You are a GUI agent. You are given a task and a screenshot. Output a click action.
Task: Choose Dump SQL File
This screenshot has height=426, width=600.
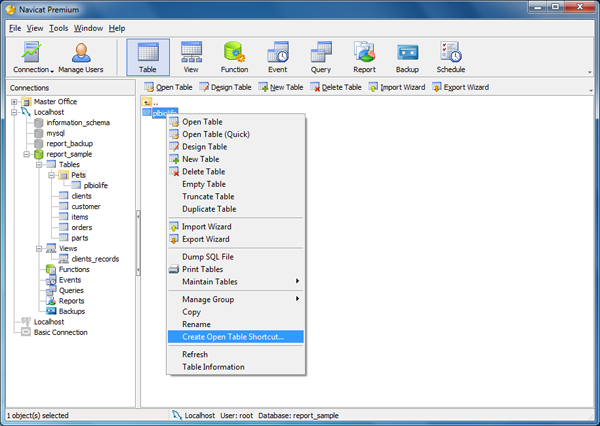pyautogui.click(x=236, y=257)
